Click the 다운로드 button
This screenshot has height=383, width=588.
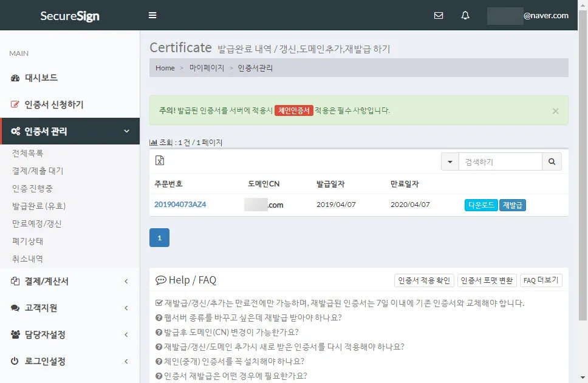click(480, 205)
